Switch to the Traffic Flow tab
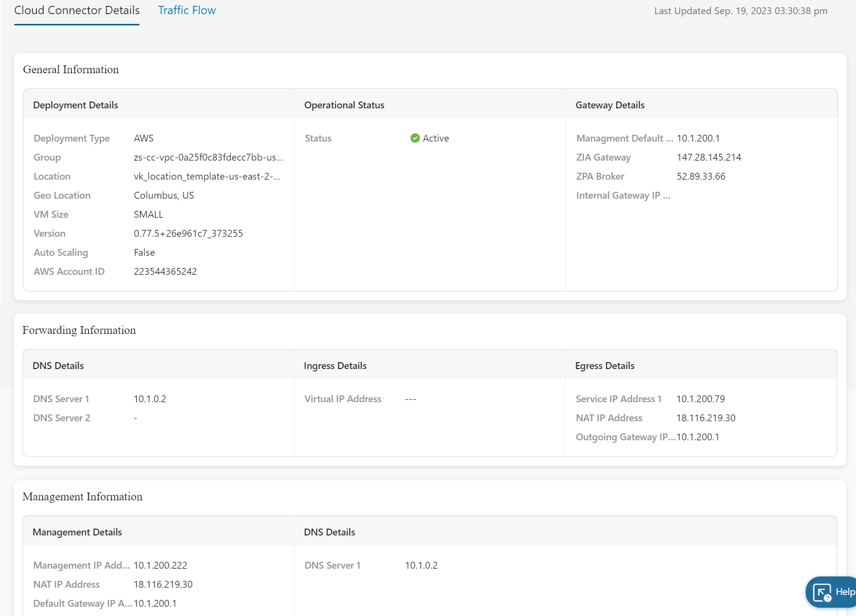The width and height of the screenshot is (856, 616). click(x=186, y=10)
